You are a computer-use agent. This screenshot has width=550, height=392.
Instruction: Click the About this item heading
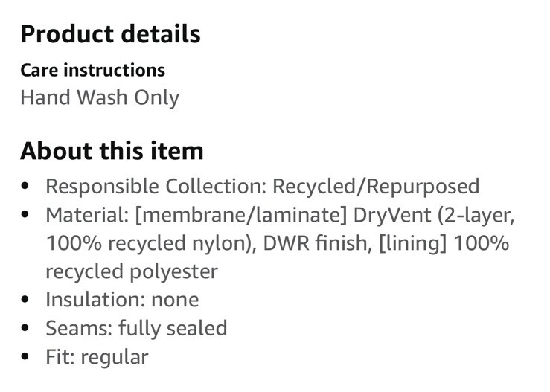112,151
